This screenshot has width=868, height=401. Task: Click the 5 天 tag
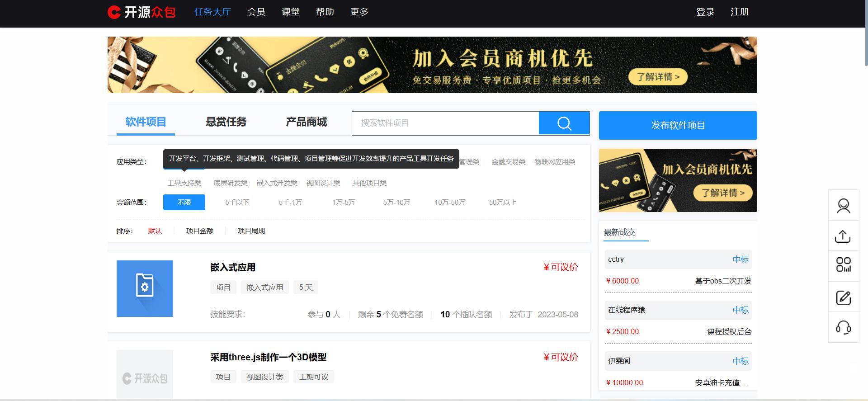point(306,288)
